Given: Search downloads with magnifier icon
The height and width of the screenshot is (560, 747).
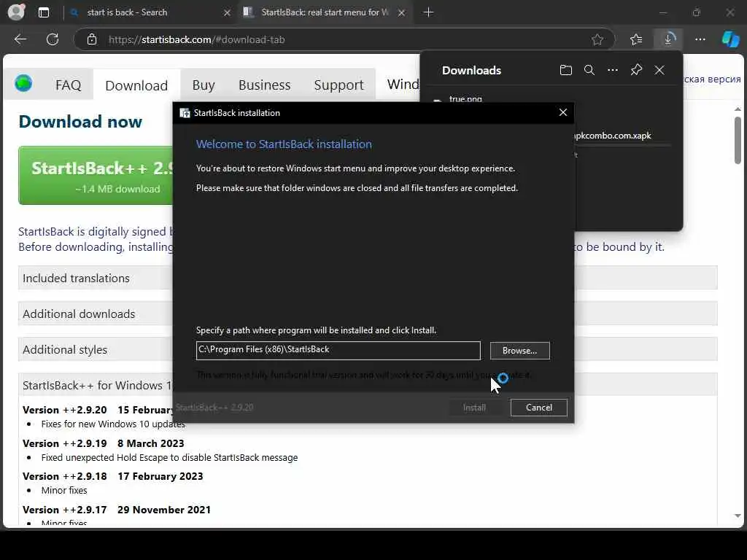Looking at the screenshot, I should click(x=589, y=71).
